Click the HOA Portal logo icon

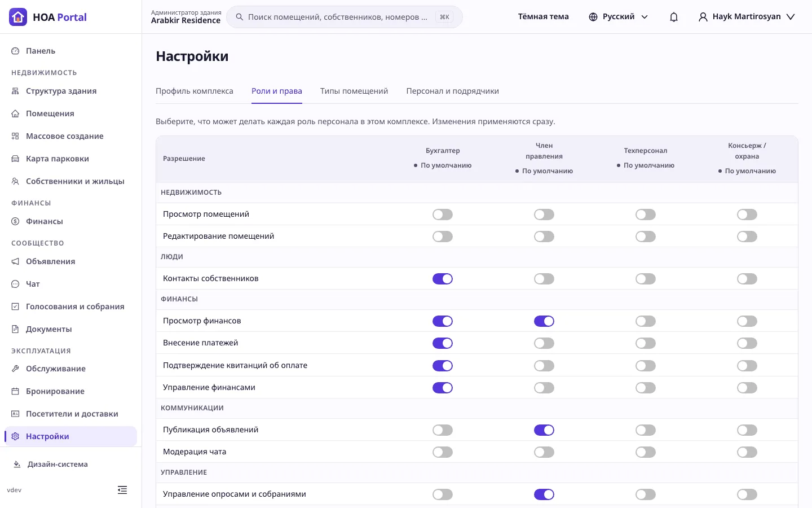click(x=18, y=17)
